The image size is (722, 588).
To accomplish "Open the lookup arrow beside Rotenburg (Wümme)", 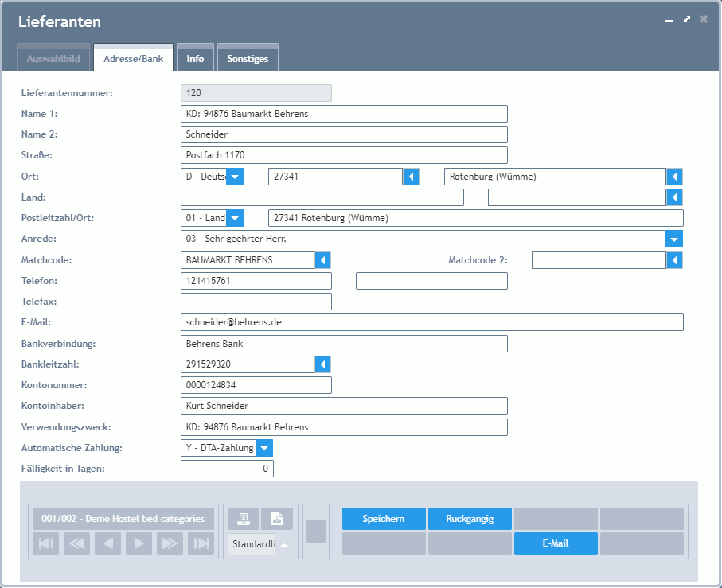I will point(674,177).
